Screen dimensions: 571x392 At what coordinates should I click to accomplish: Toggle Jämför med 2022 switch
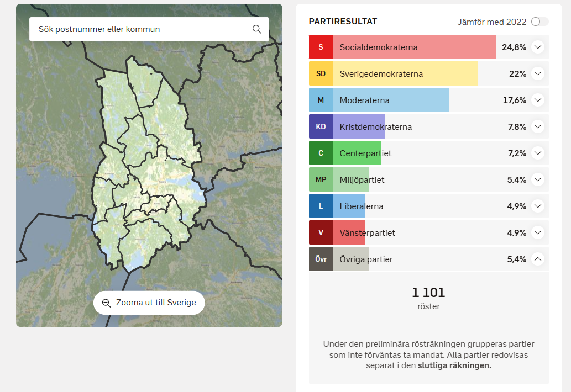(539, 22)
